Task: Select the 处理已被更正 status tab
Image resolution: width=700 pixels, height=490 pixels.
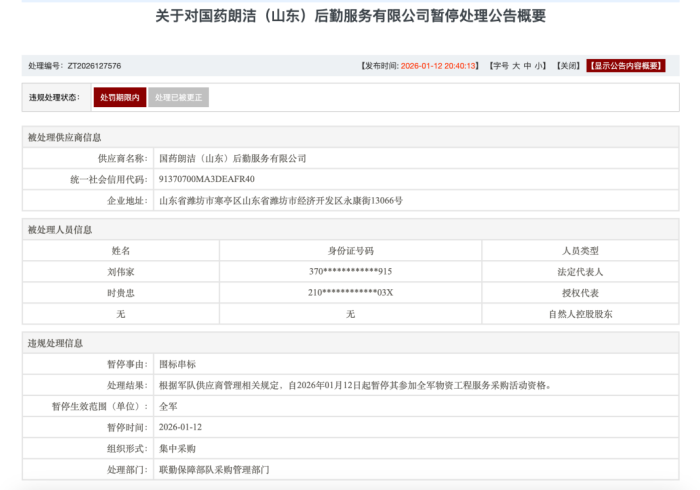Action: point(179,97)
